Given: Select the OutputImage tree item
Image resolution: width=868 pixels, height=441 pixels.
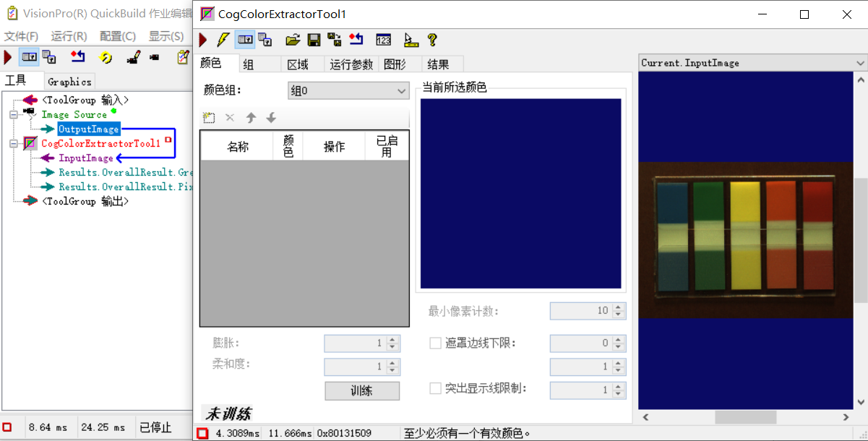Looking at the screenshot, I should (x=88, y=129).
